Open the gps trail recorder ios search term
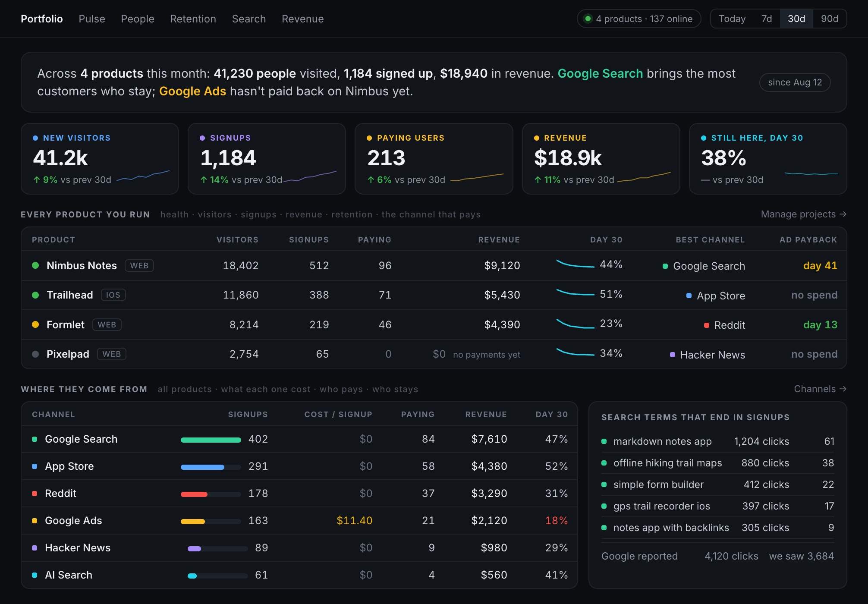Screen dimensions: 868x604 pyautogui.click(x=718, y=506)
